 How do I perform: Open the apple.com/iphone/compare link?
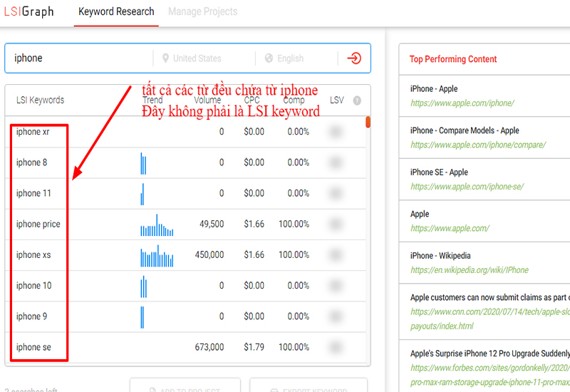478,145
